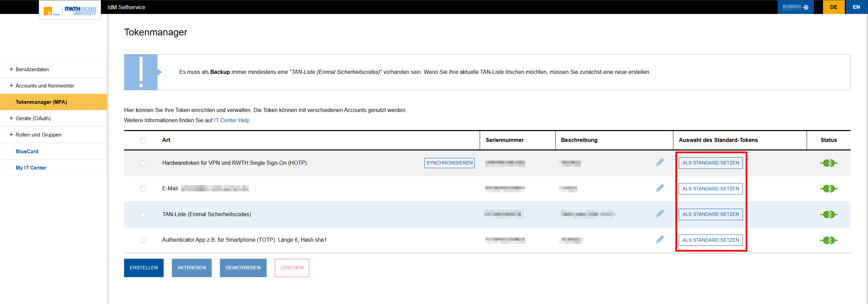The width and height of the screenshot is (868, 304).
Task: Click green status icon in E-Mail row
Action: (828, 189)
